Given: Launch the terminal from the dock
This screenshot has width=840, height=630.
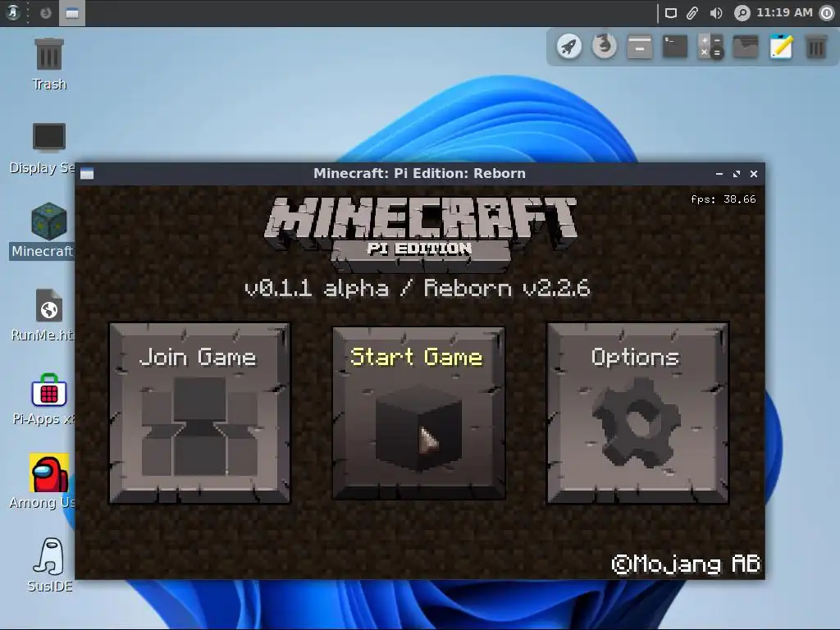Looking at the screenshot, I should coord(675,47).
